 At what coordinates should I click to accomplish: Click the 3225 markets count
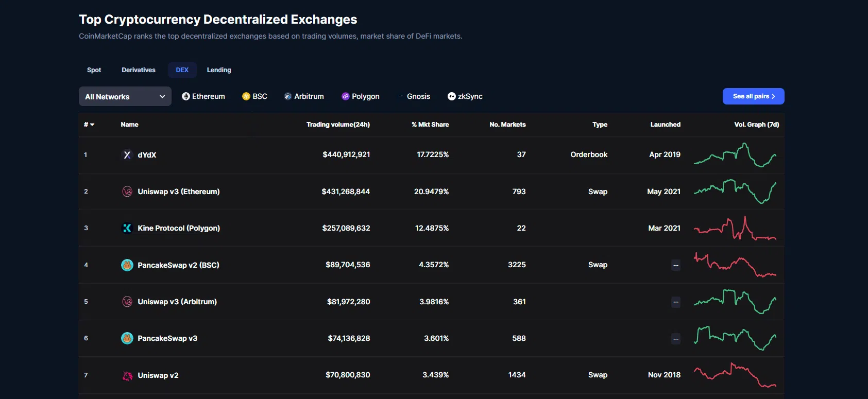[517, 265]
